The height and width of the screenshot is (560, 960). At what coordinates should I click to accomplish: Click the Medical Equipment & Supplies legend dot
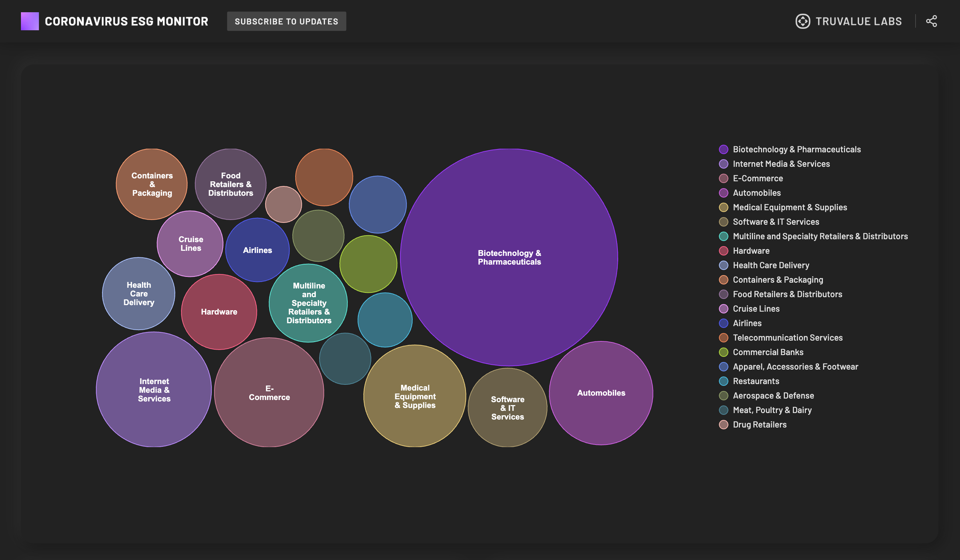tap(724, 208)
